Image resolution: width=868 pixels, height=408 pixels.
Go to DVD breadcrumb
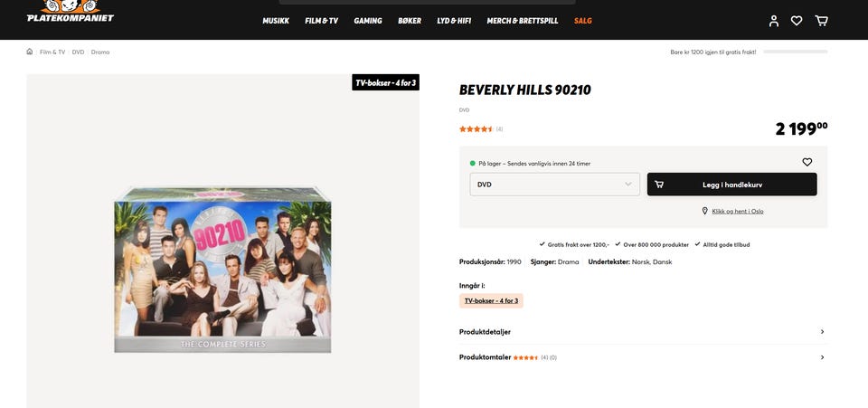click(x=78, y=52)
